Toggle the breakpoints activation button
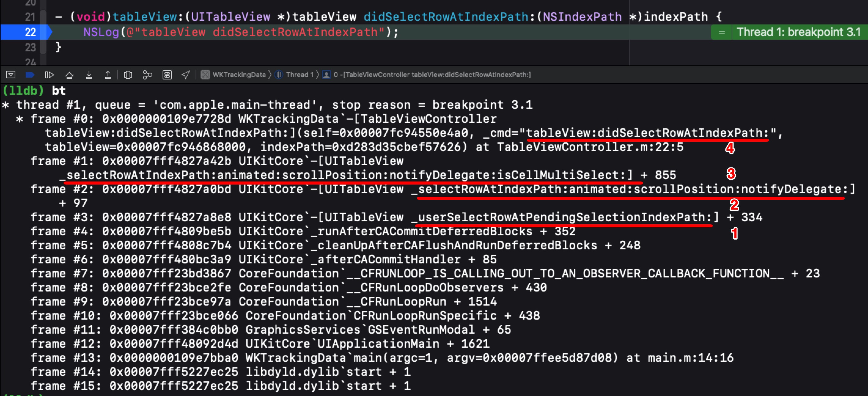The width and height of the screenshot is (868, 396). point(30,75)
